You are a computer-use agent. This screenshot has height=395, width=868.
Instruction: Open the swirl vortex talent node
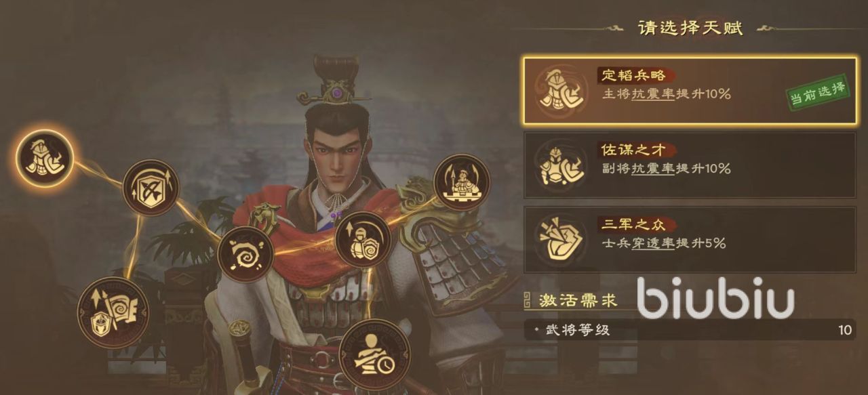[246, 254]
